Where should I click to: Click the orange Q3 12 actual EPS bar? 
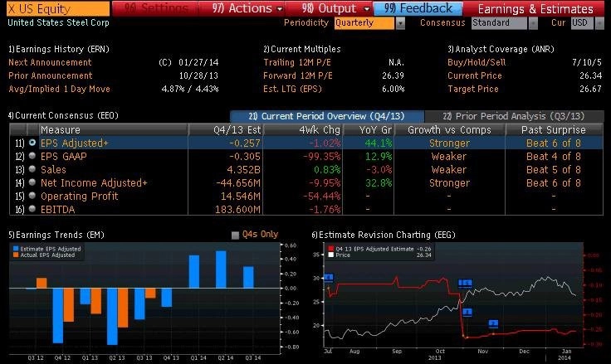(42, 283)
